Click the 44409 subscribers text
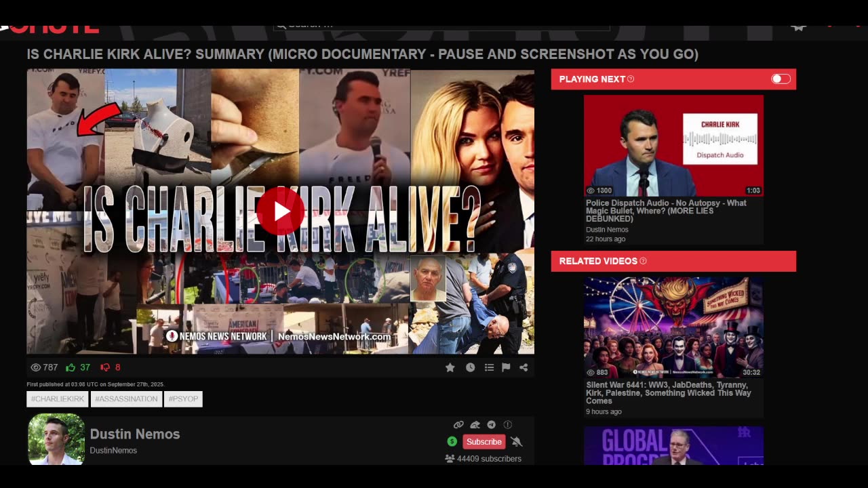Image resolution: width=868 pixels, height=488 pixels. click(489, 459)
